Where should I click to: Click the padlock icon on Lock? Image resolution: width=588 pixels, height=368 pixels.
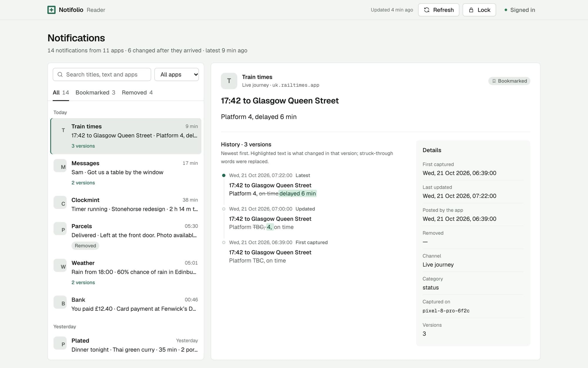pos(471,10)
